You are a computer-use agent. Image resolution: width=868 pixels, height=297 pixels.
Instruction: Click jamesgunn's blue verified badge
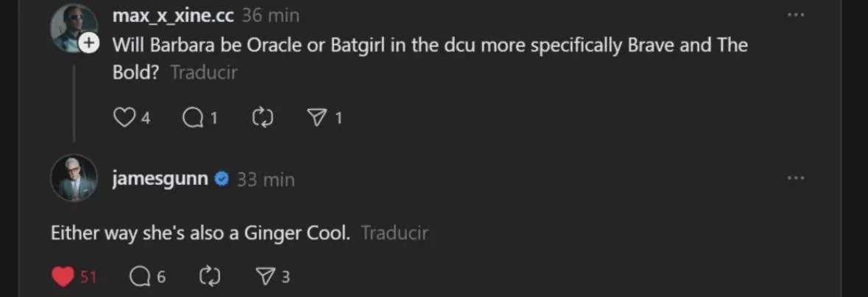[x=222, y=179]
